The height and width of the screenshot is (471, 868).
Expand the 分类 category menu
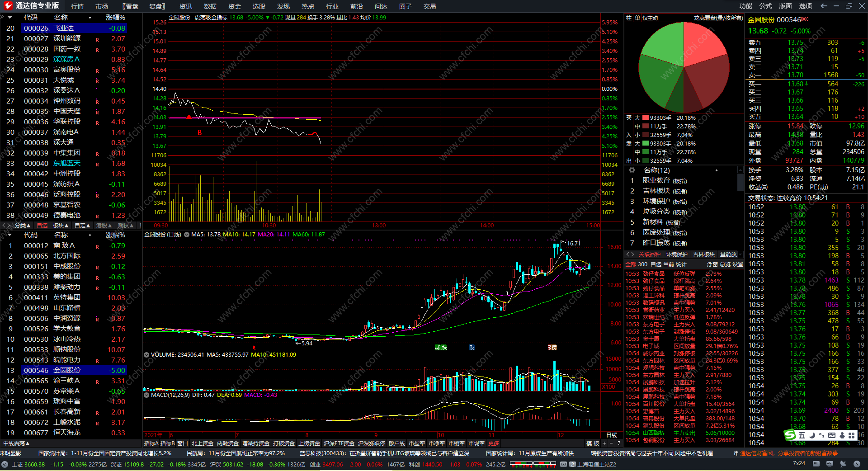23,225
